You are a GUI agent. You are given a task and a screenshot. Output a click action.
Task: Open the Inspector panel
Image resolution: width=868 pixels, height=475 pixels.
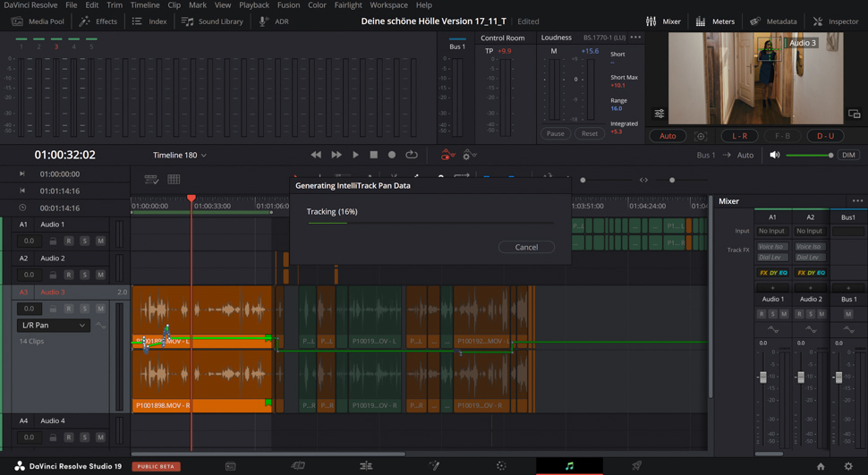coord(836,21)
